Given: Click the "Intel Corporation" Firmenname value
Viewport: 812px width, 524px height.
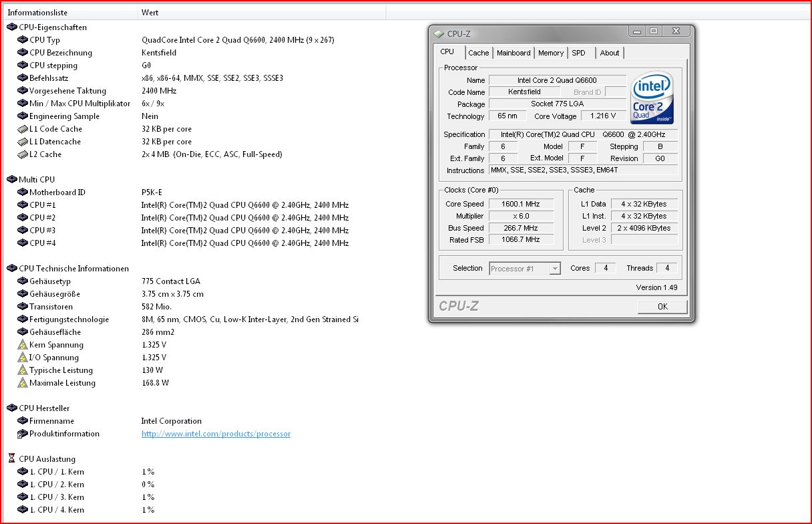Looking at the screenshot, I should (171, 421).
